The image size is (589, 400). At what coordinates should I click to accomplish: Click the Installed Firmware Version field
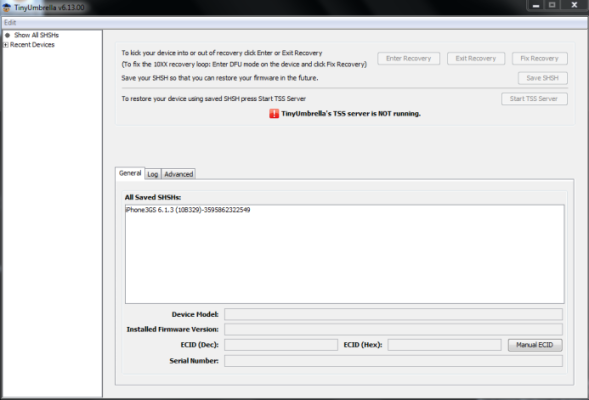pyautogui.click(x=393, y=329)
